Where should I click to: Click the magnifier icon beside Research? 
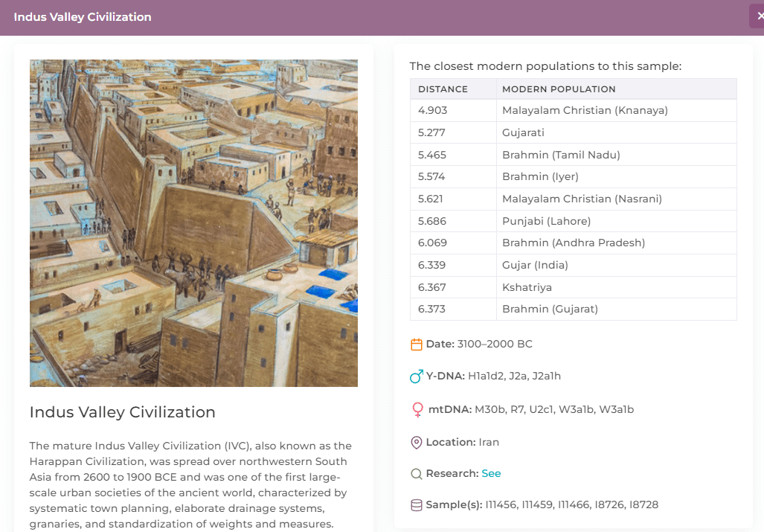(x=416, y=474)
